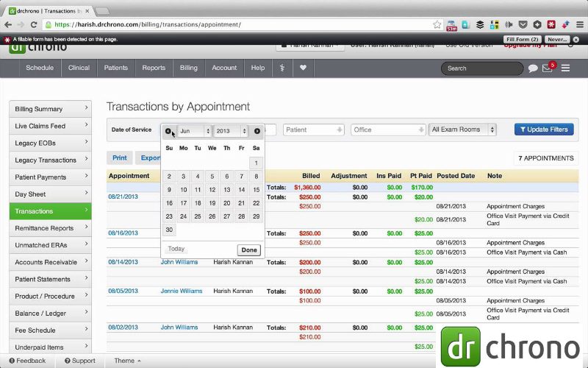Expand the All Exam Rooms dropdown

coord(462,130)
